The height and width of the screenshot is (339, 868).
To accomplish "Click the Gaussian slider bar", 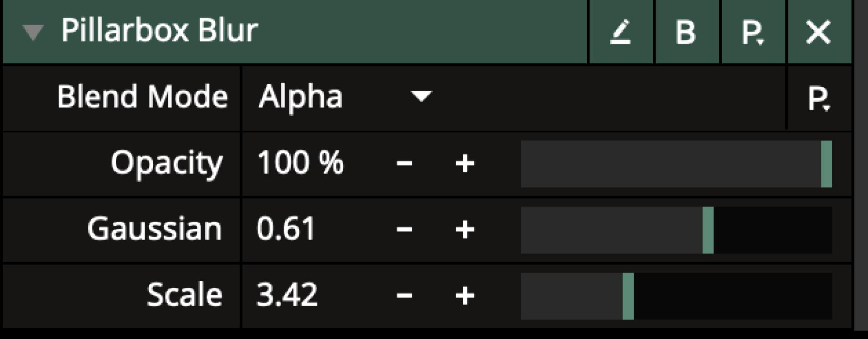I will [x=676, y=230].
